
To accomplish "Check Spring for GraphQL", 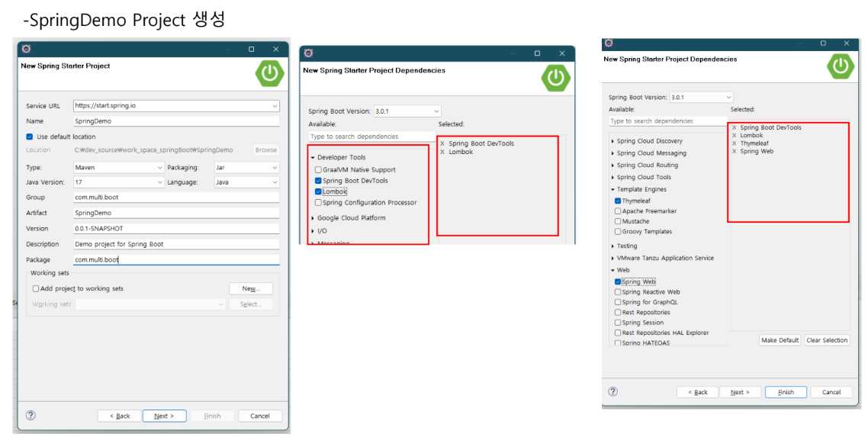I will [x=618, y=302].
